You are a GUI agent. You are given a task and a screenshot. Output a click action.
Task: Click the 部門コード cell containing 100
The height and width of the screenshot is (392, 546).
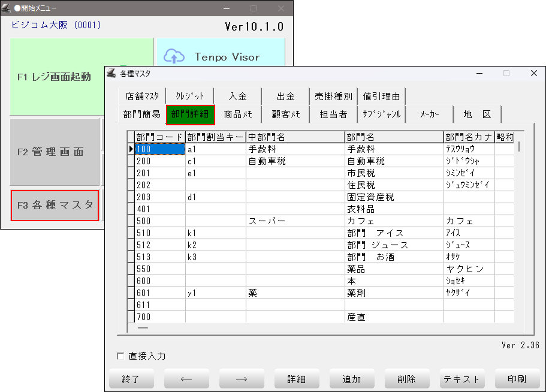159,149
